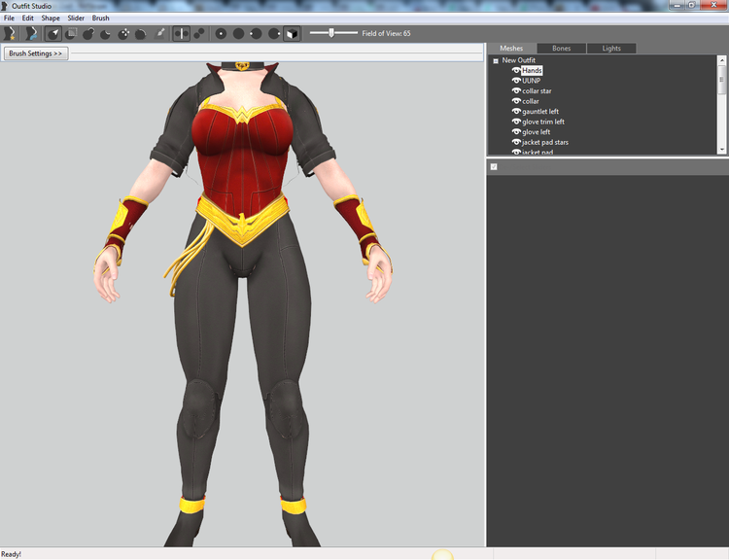Screen dimensions: 729x560
Task: Adjust the Field of View slider
Action: coord(333,33)
